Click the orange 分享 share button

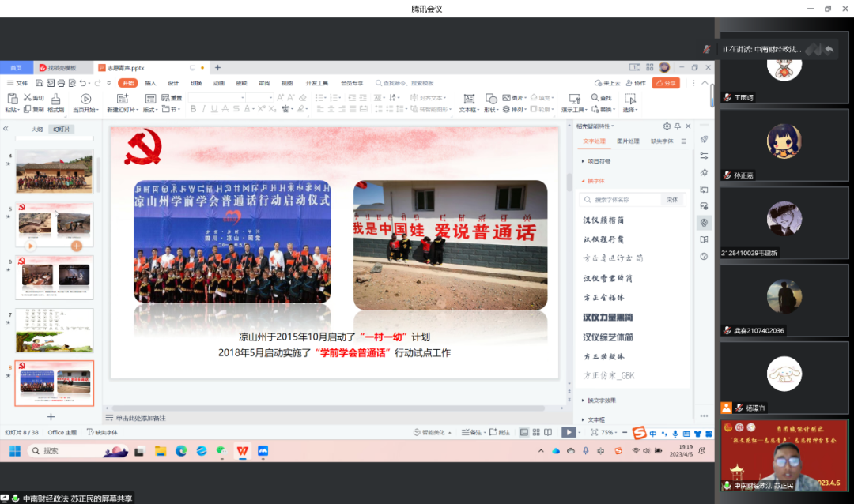click(x=665, y=83)
